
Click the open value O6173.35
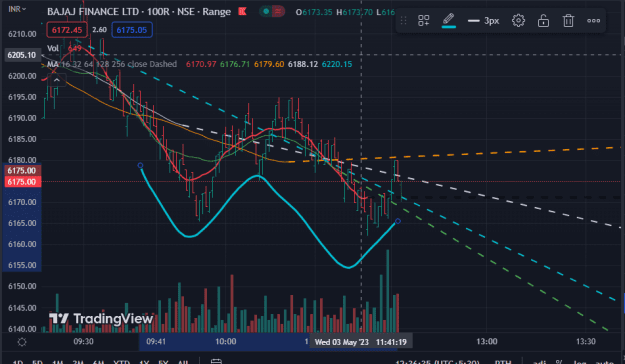[x=314, y=12]
